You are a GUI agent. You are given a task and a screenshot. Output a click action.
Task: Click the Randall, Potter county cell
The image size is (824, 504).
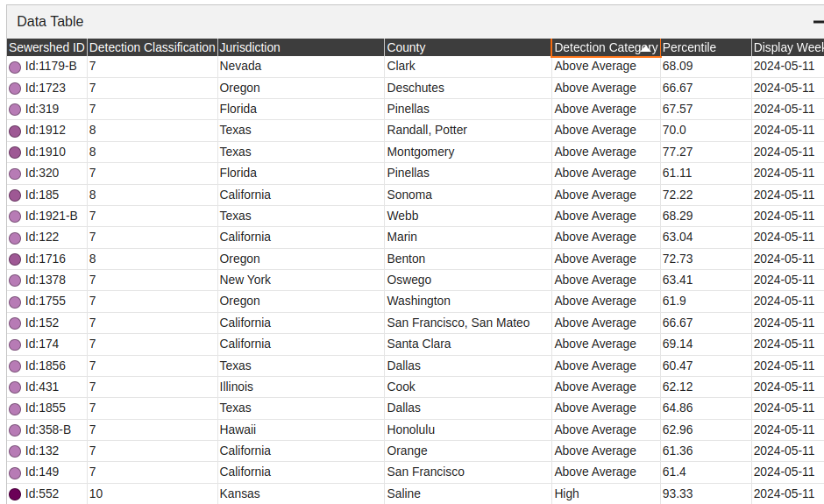click(468, 131)
